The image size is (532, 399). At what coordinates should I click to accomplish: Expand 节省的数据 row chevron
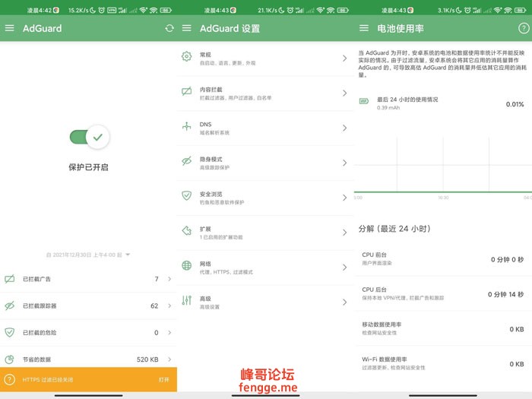pos(169,359)
